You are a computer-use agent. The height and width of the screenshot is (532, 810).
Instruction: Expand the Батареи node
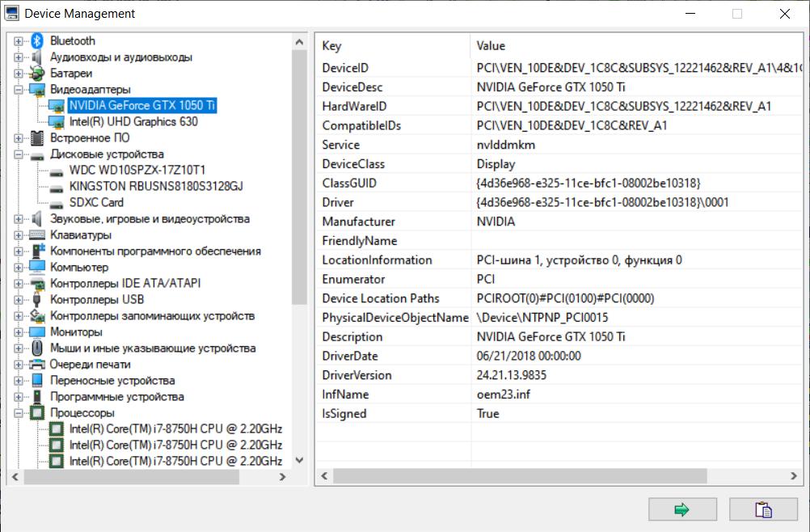point(19,74)
